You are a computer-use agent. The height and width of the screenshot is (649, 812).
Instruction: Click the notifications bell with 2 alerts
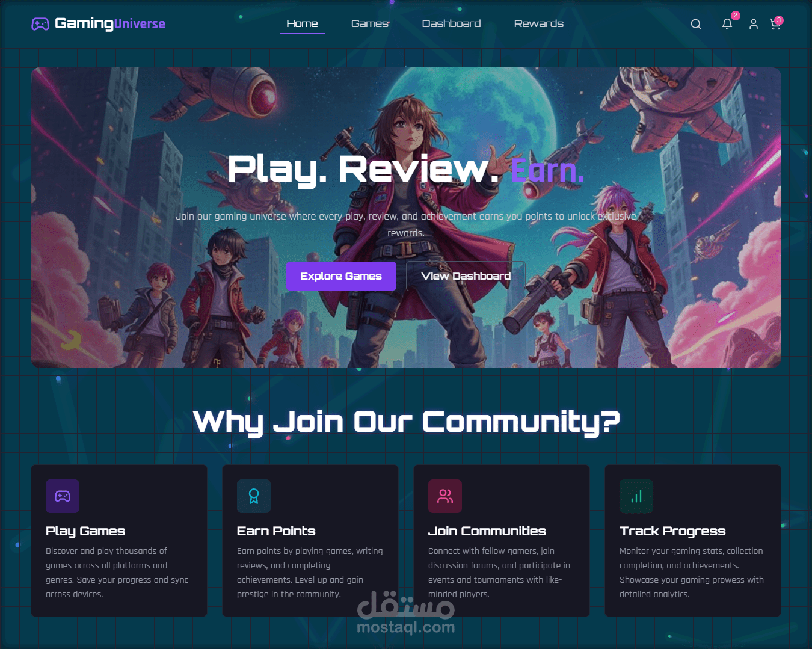pyautogui.click(x=727, y=24)
